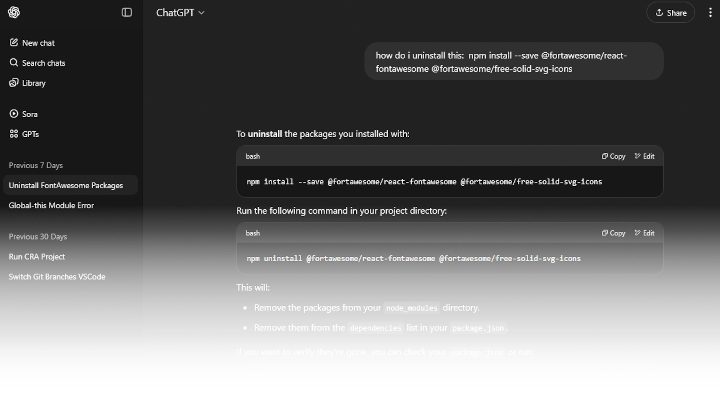This screenshot has height=399, width=720.
Task: Click the Search chats magnifier icon
Action: coord(14,62)
